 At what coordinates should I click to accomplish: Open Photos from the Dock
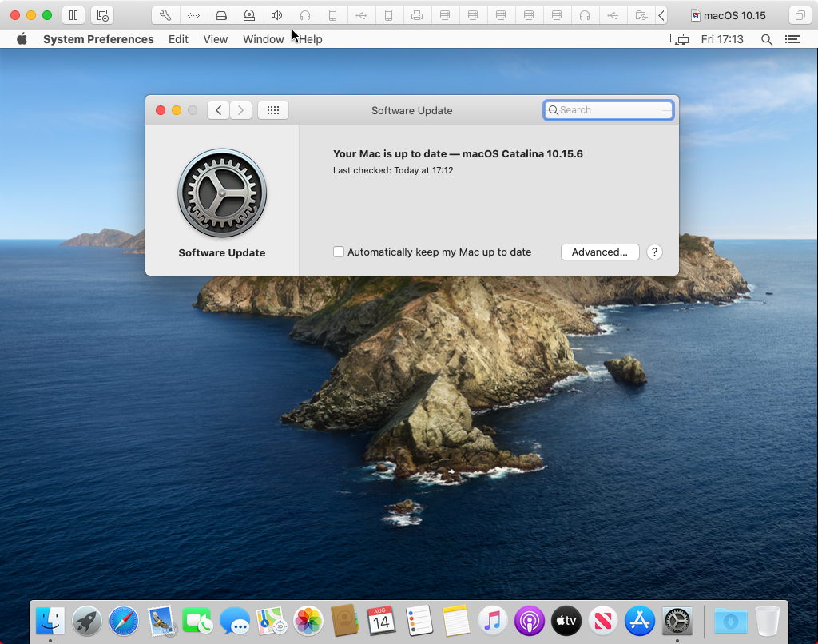tap(308, 621)
